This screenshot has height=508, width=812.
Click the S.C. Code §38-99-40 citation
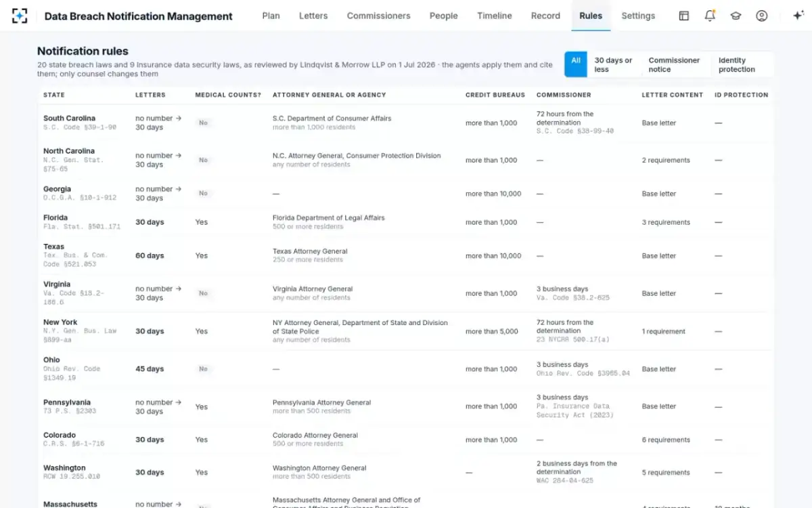click(575, 131)
